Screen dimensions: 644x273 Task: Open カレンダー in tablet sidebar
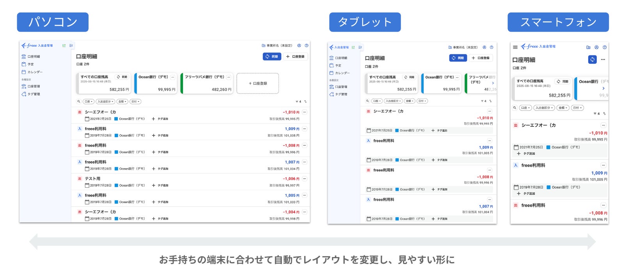pyautogui.click(x=339, y=73)
